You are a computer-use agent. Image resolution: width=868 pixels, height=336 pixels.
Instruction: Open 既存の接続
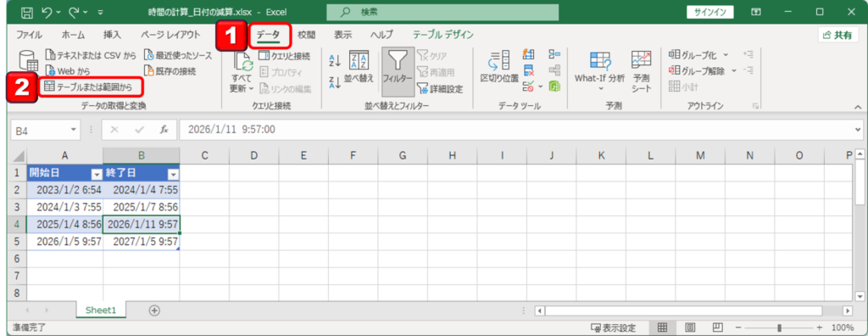pos(170,71)
